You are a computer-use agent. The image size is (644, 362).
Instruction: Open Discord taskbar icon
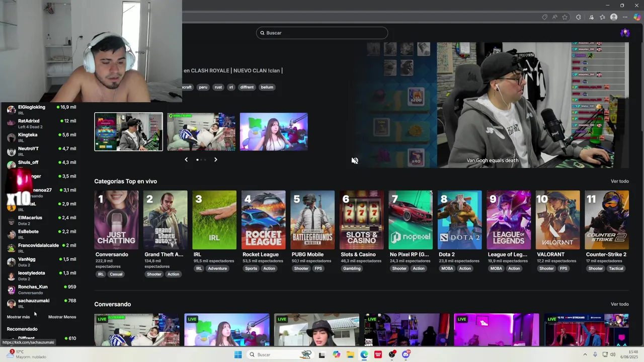(406, 354)
